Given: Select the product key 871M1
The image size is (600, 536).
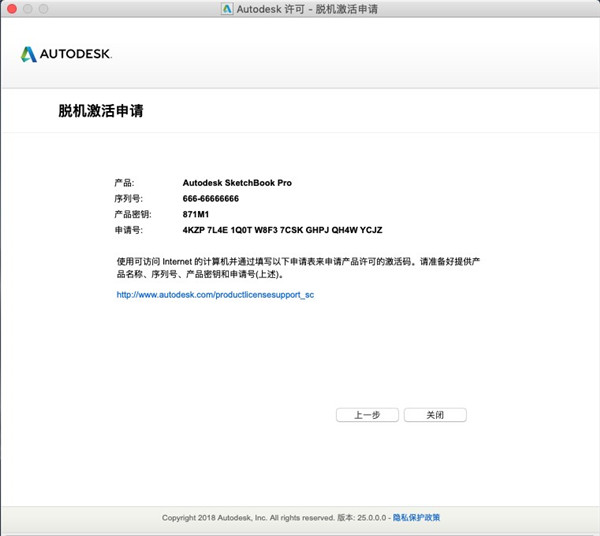Looking at the screenshot, I should click(x=196, y=214).
